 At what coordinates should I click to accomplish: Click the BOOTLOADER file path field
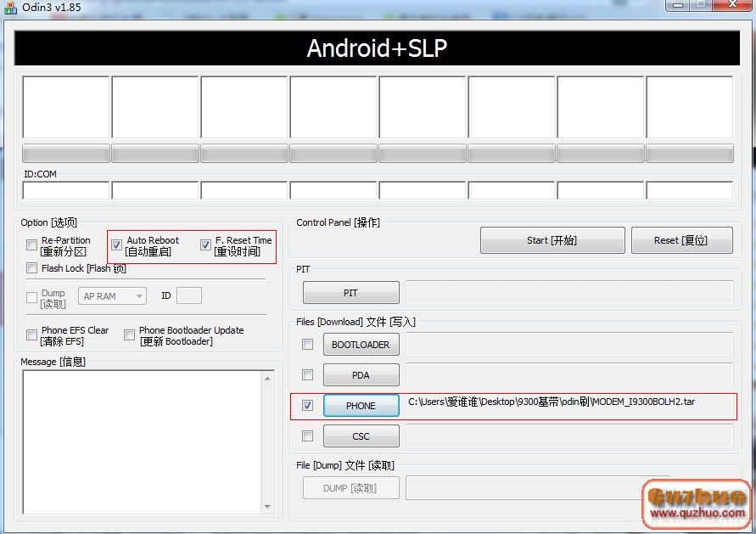click(569, 344)
